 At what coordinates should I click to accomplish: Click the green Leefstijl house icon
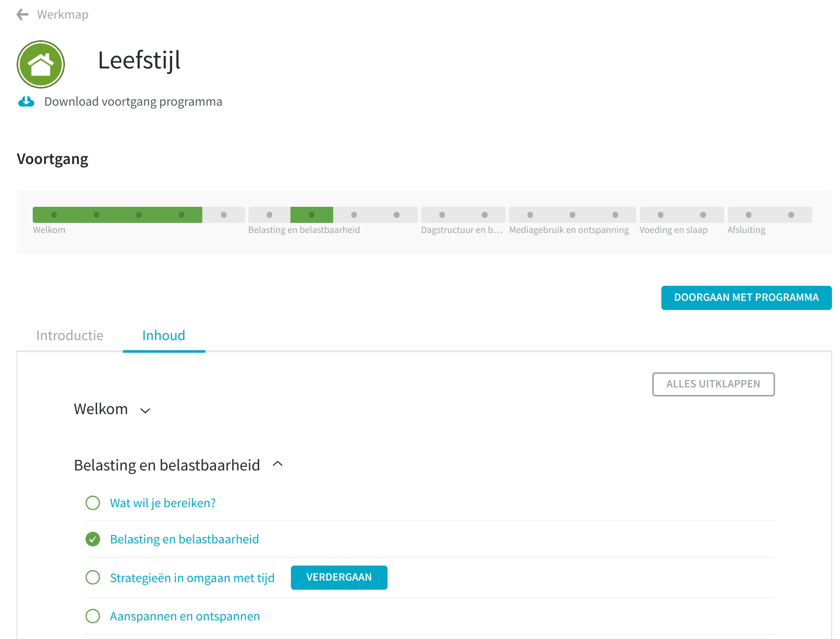[x=41, y=64]
